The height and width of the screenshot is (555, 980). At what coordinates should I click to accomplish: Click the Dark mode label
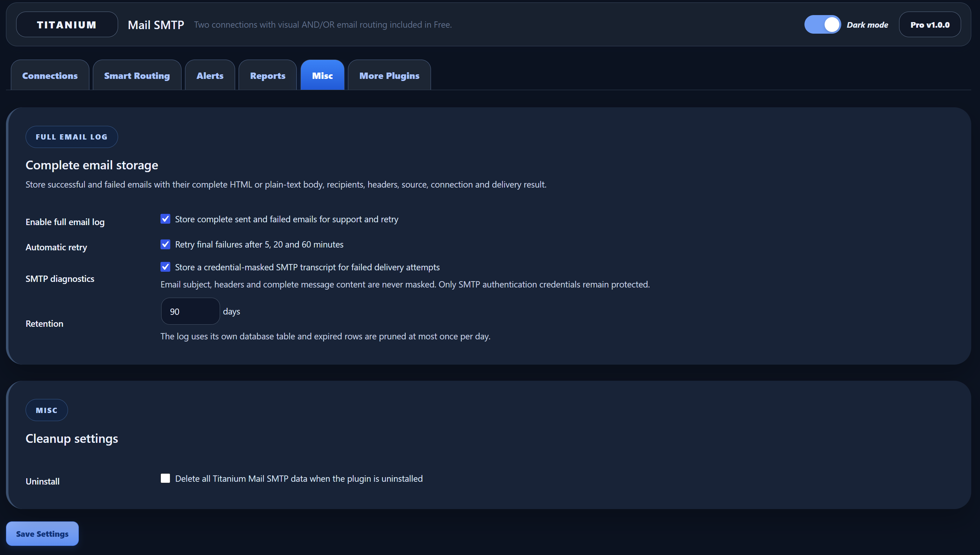tap(867, 25)
